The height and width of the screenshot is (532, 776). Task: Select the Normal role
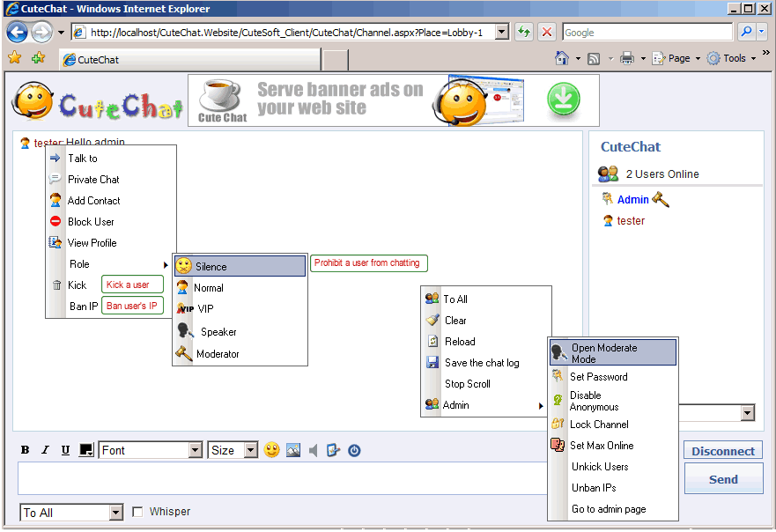click(240, 287)
